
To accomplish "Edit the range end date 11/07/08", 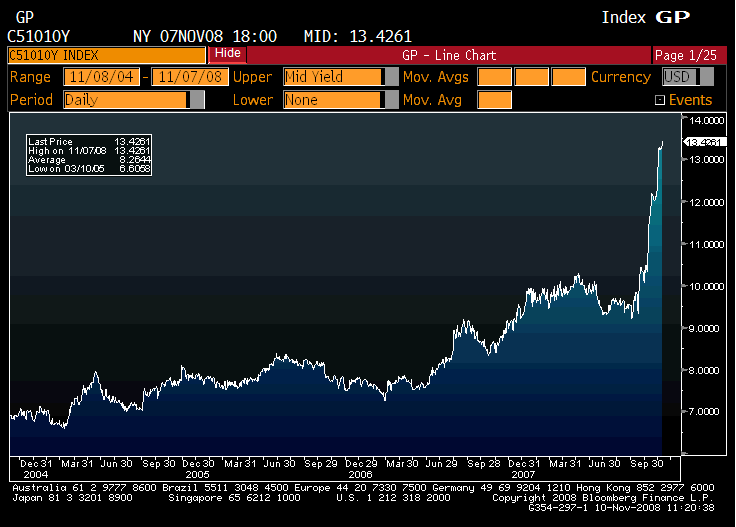I will click(190, 77).
